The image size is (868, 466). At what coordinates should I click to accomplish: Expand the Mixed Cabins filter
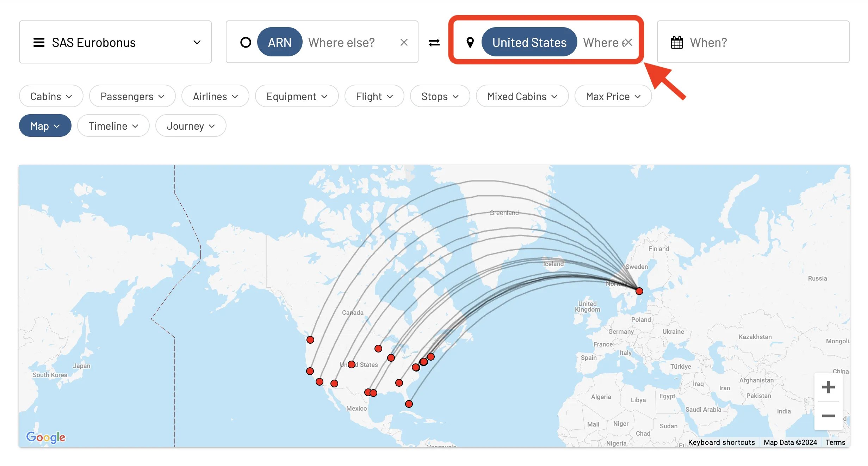[522, 96]
